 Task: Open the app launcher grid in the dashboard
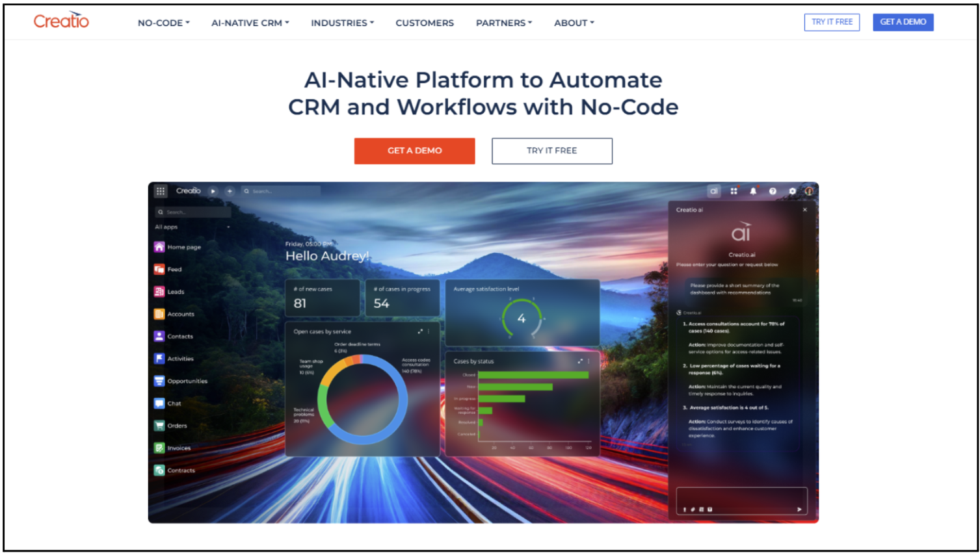(x=161, y=191)
